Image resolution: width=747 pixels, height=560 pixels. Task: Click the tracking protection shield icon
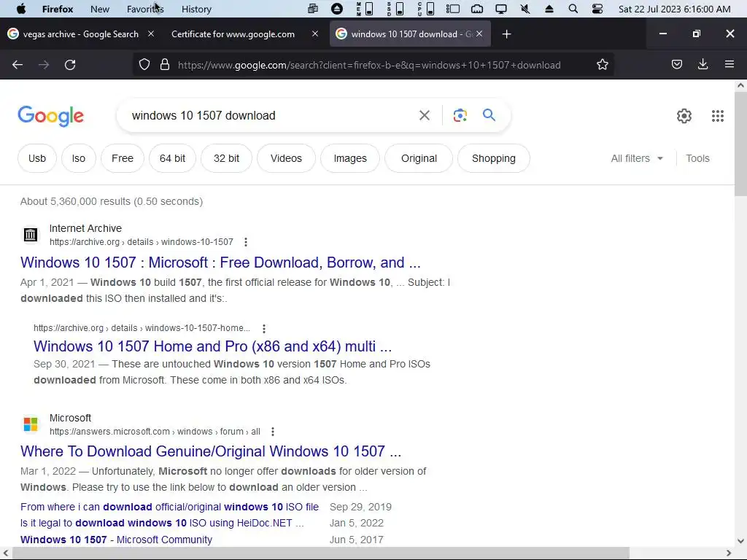(144, 65)
